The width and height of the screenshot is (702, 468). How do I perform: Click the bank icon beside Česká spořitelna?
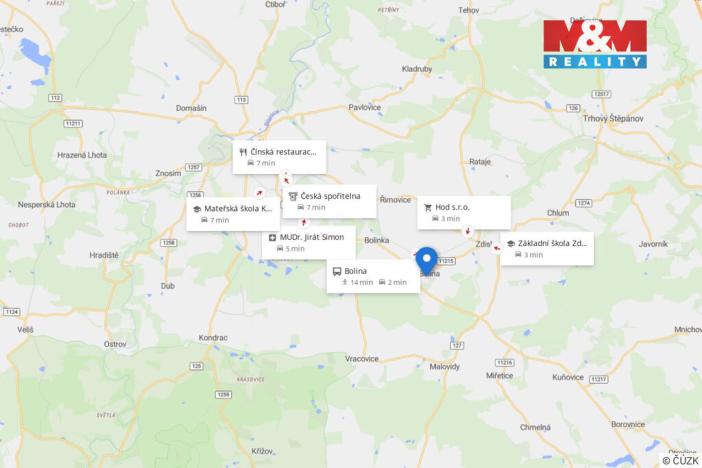tap(293, 196)
